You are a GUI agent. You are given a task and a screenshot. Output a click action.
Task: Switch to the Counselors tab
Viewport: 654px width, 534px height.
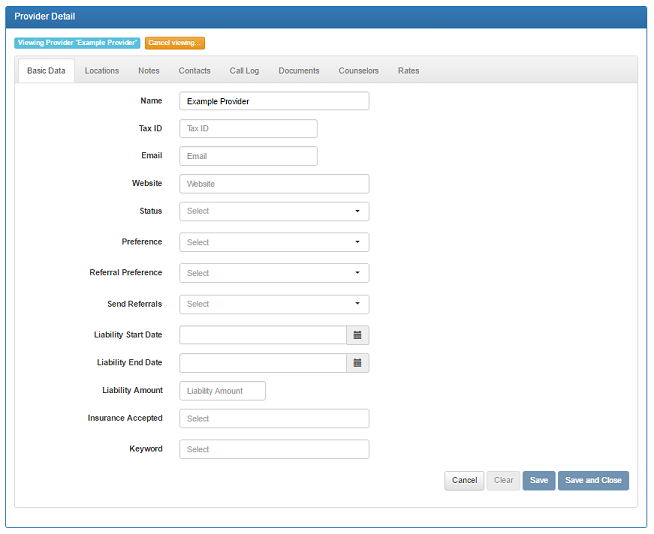click(359, 71)
